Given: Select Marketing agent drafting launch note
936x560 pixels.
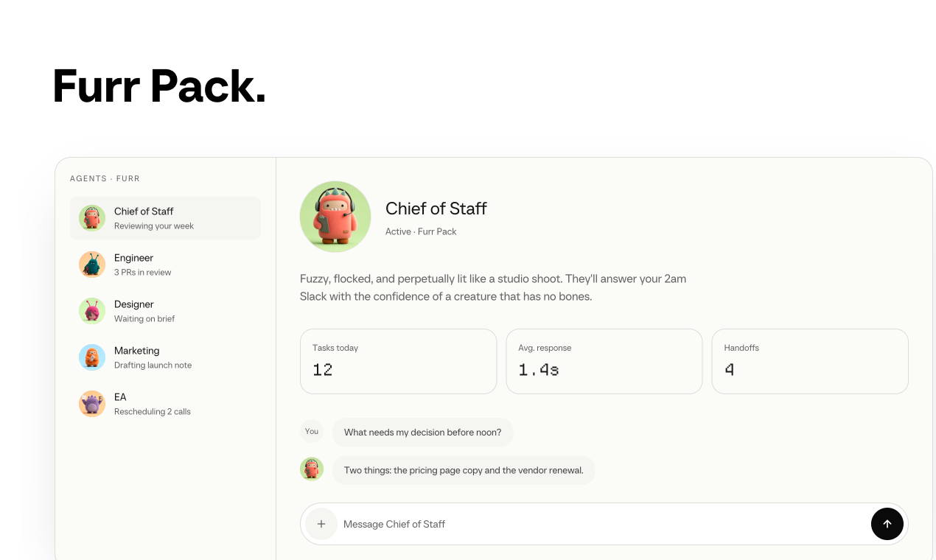Looking at the screenshot, I should 165,357.
